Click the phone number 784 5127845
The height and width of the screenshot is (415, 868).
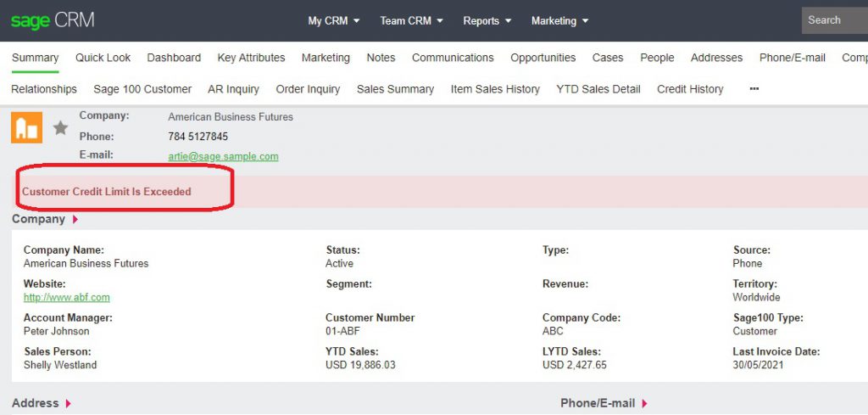(x=198, y=137)
